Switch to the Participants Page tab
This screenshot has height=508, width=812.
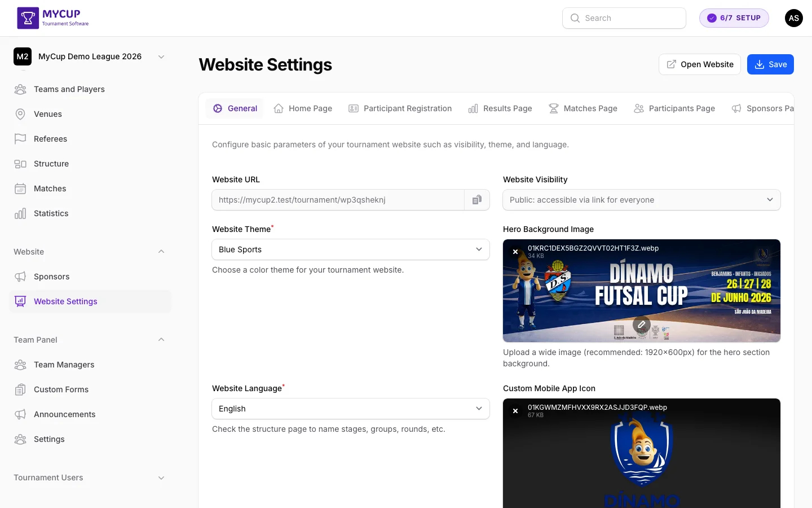coord(674,108)
